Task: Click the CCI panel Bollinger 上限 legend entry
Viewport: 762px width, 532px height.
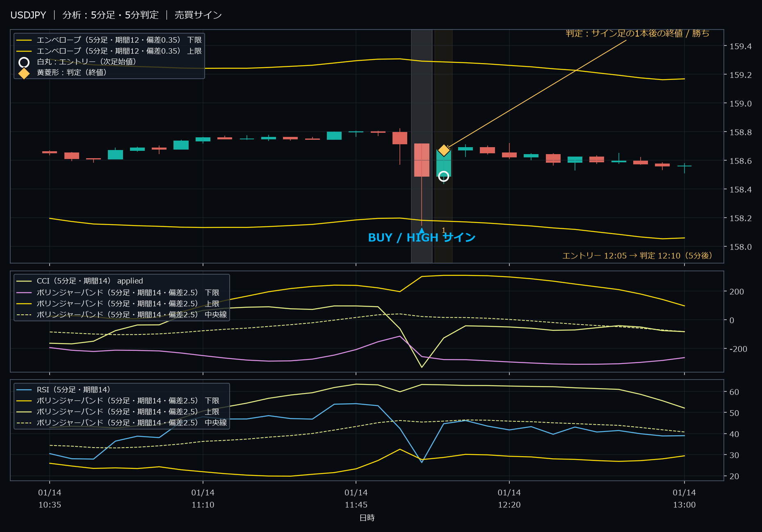Action: [118, 304]
